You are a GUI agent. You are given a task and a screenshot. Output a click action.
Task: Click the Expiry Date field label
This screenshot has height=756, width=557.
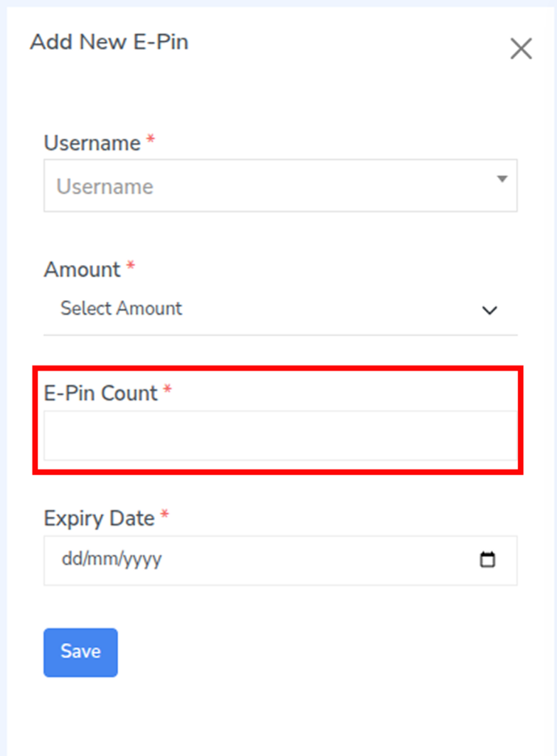tap(99, 518)
